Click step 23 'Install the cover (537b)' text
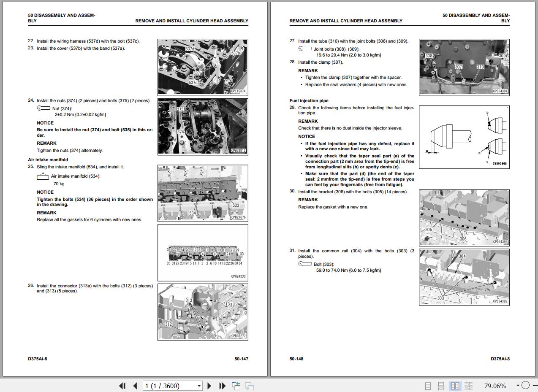Screen dimensions: 538x392 click(81, 48)
